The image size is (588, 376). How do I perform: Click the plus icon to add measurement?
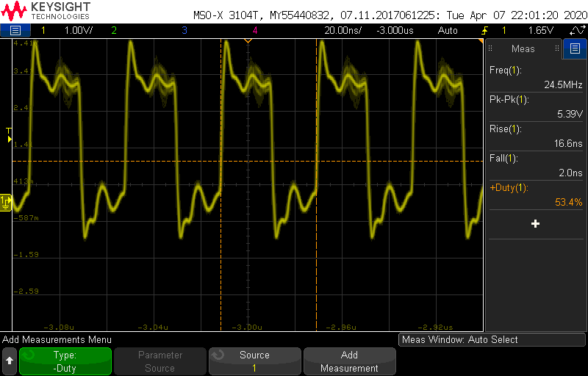point(536,223)
